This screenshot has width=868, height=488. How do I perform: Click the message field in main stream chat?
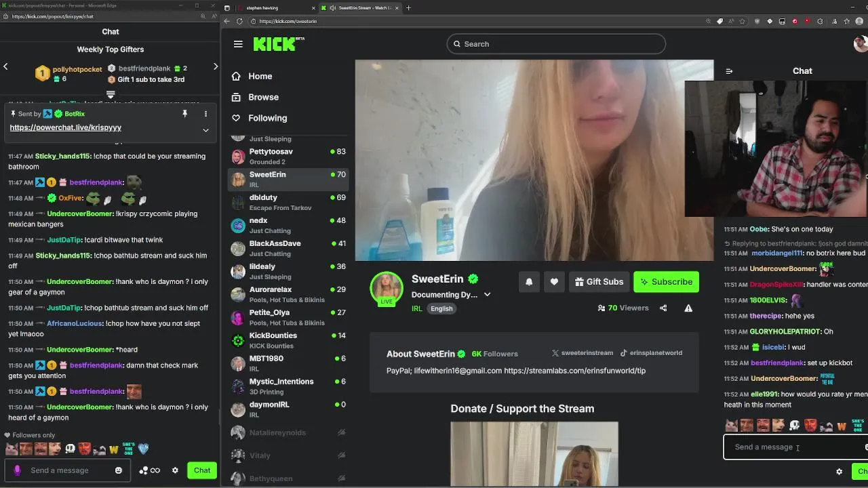pyautogui.click(x=795, y=447)
